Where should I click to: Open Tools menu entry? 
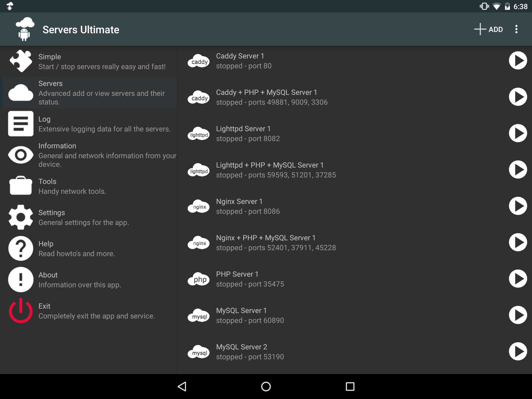tap(89, 186)
